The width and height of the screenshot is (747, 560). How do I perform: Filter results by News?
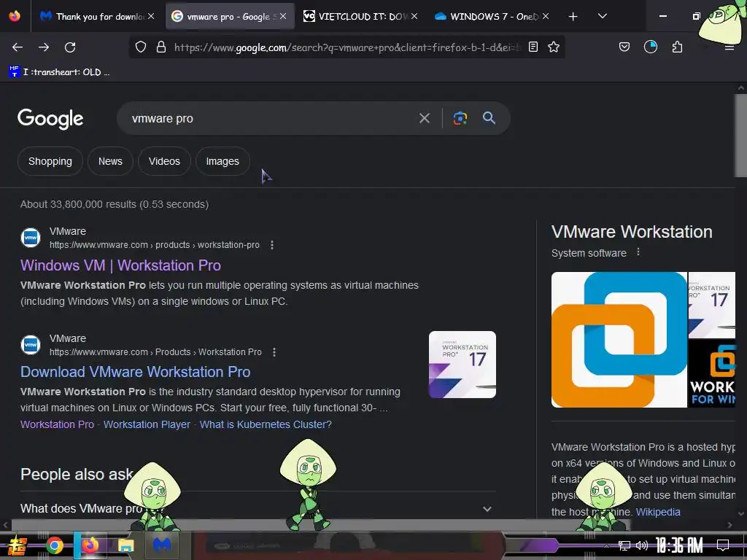(110, 161)
